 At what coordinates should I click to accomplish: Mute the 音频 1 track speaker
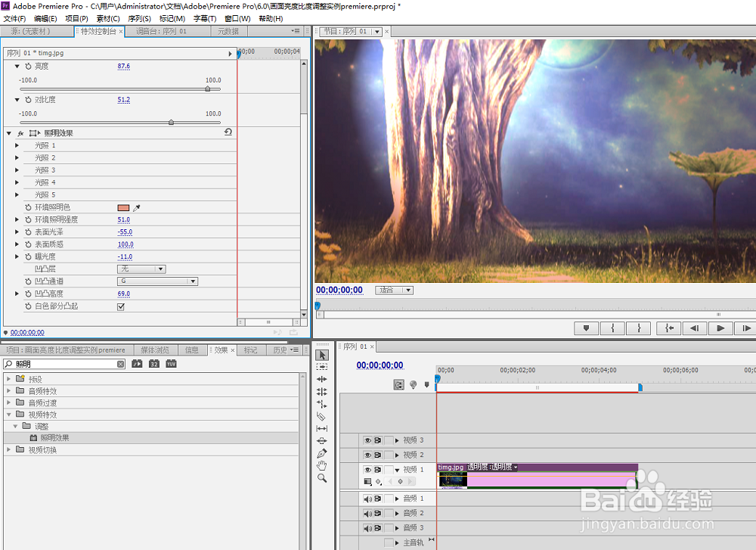(368, 499)
